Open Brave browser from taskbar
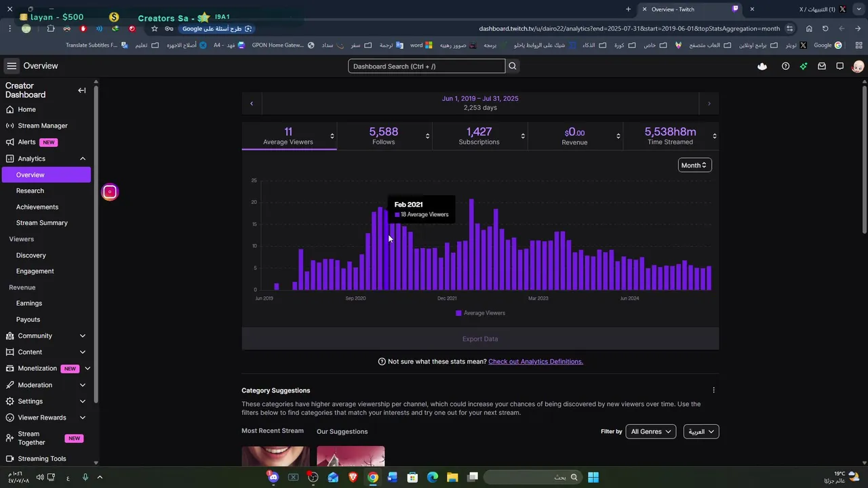Screen dimensions: 868x488 353,477
